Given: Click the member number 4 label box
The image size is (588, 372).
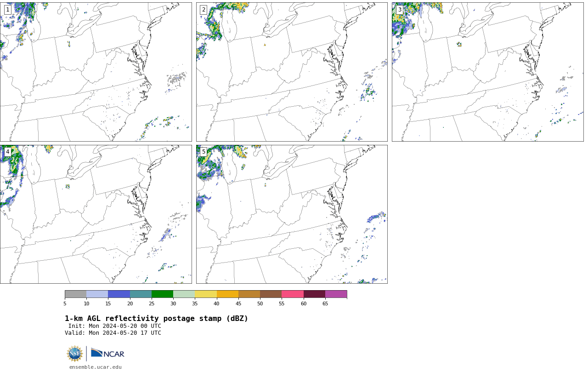Looking at the screenshot, I should [8, 152].
